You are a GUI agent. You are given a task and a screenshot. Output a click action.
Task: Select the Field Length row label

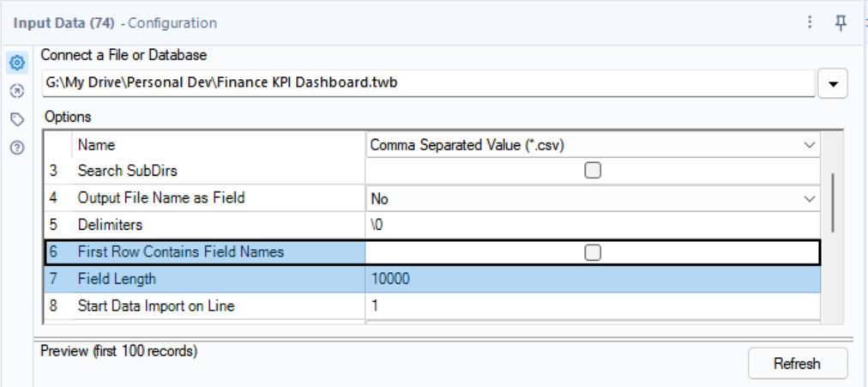(117, 279)
